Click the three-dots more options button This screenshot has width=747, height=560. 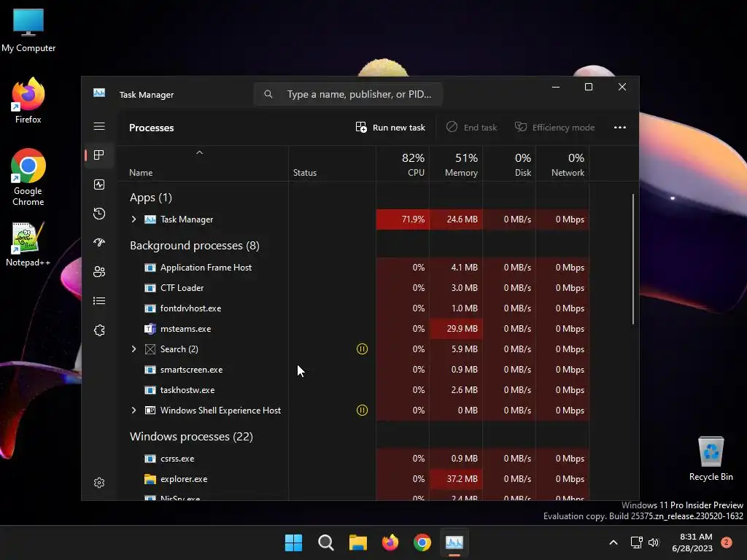pos(620,127)
